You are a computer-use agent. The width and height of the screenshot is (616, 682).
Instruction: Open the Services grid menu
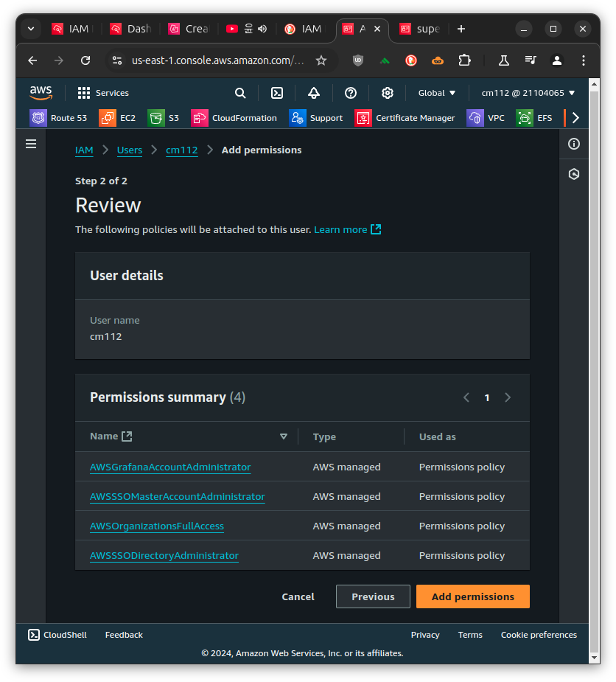pyautogui.click(x=103, y=93)
